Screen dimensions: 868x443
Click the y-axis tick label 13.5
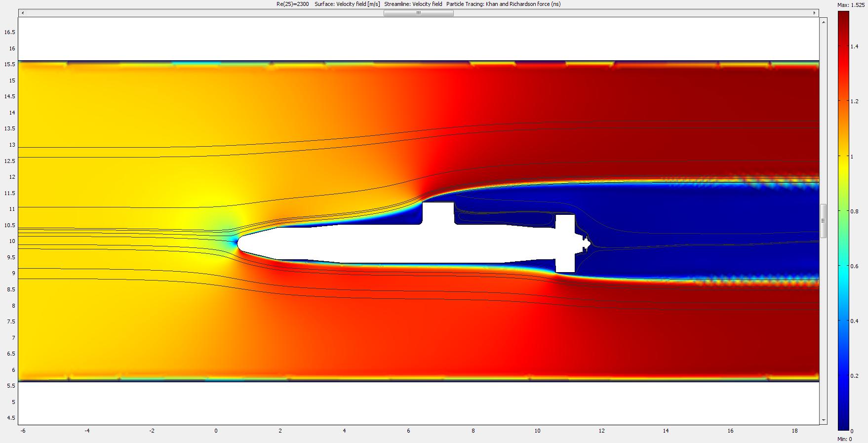tap(10, 128)
